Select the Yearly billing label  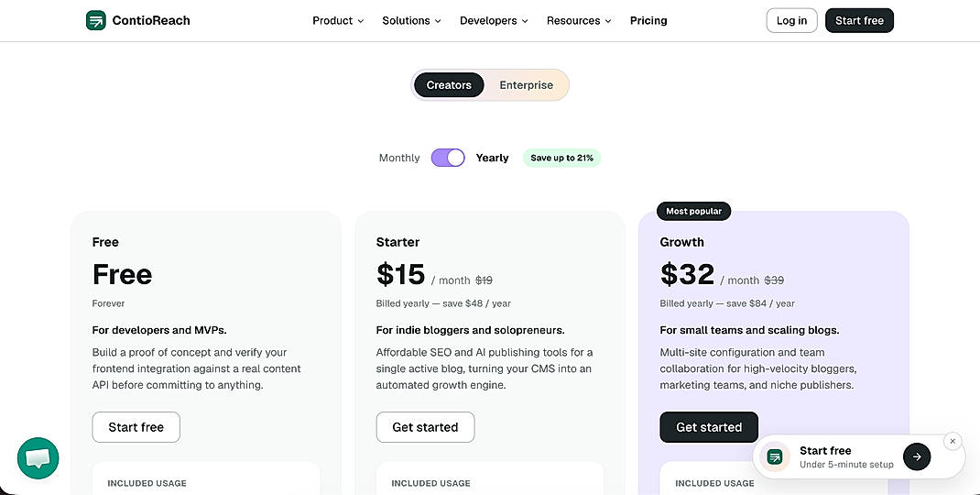pyautogui.click(x=493, y=158)
